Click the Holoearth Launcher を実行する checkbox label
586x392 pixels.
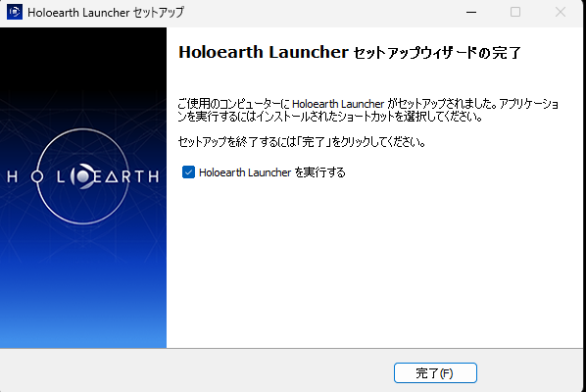coord(272,172)
